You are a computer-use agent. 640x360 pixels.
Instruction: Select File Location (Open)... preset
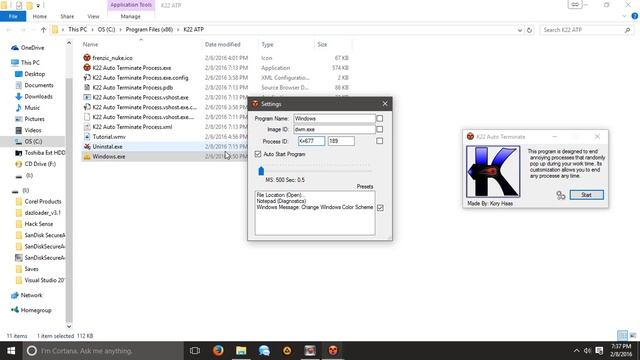pos(281,195)
